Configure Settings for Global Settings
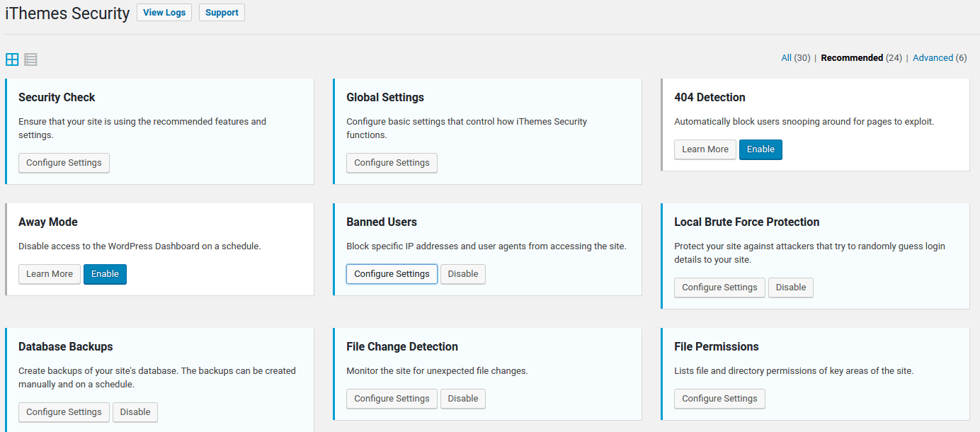Viewport: 980px width, 432px height. tap(392, 163)
